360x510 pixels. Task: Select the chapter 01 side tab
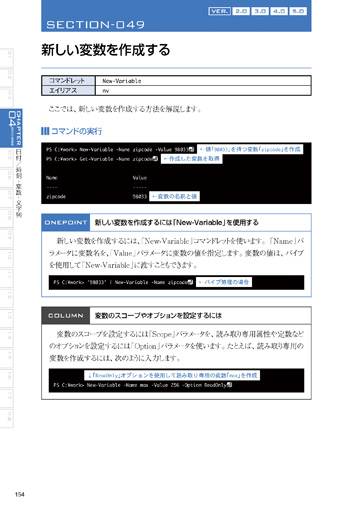pos(8,57)
